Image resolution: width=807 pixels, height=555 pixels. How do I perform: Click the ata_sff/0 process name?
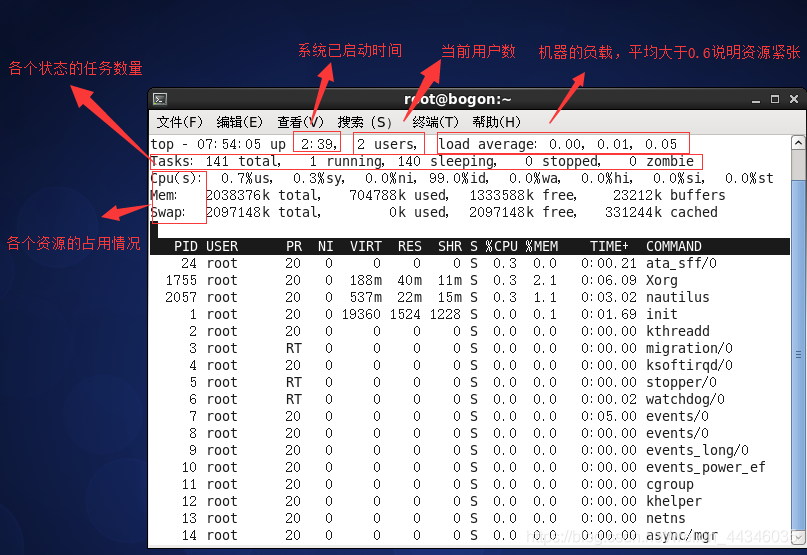coord(681,263)
